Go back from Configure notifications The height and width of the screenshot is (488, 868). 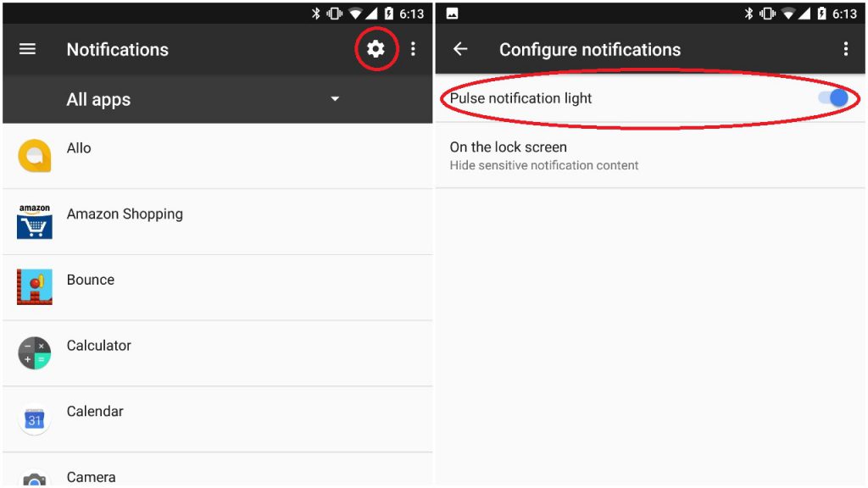(x=460, y=49)
